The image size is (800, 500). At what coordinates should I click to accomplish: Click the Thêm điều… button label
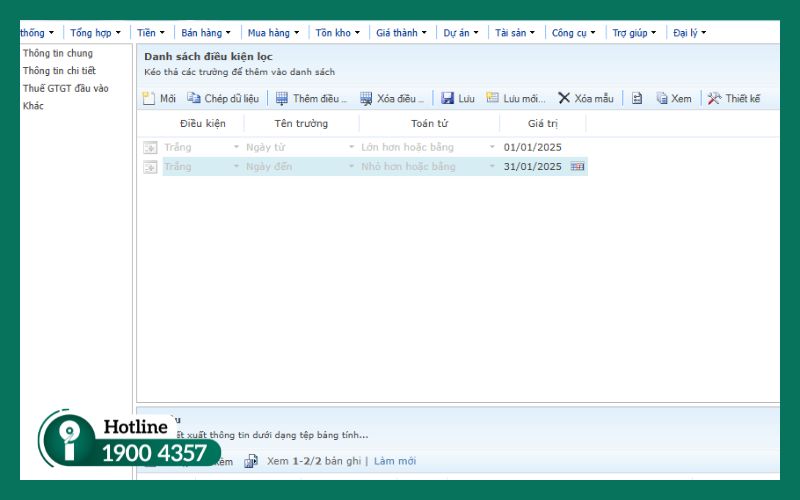320,98
